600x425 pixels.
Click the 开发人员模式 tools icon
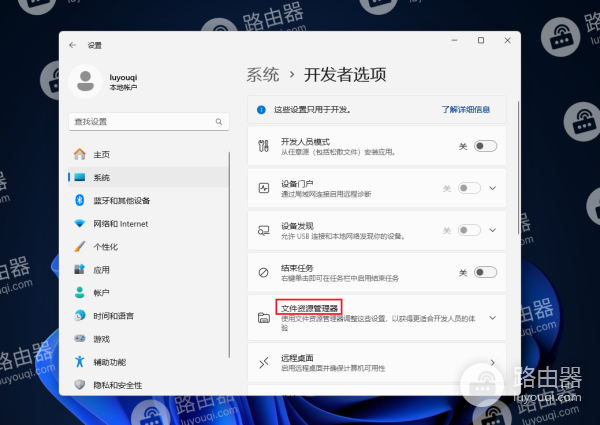coord(263,146)
